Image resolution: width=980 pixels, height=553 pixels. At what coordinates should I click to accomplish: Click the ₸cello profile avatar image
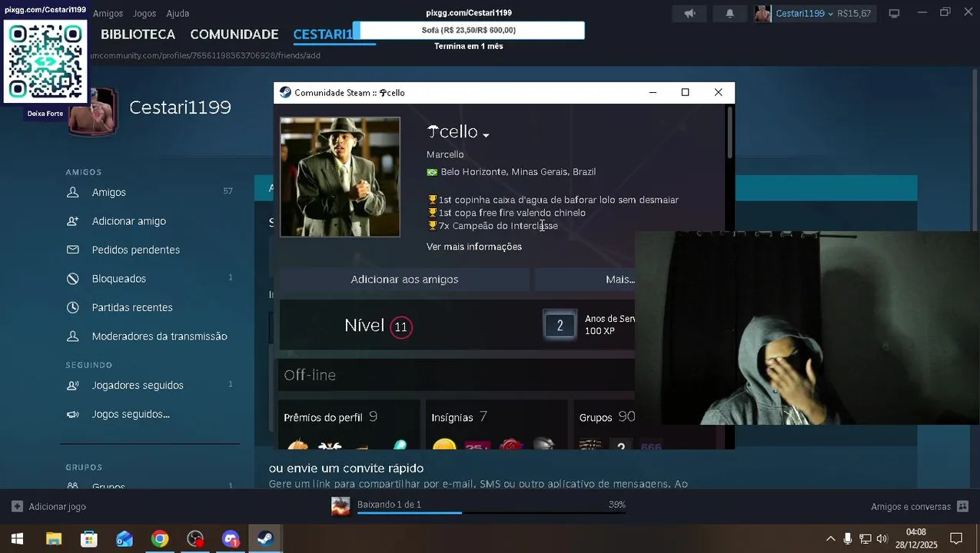(340, 177)
